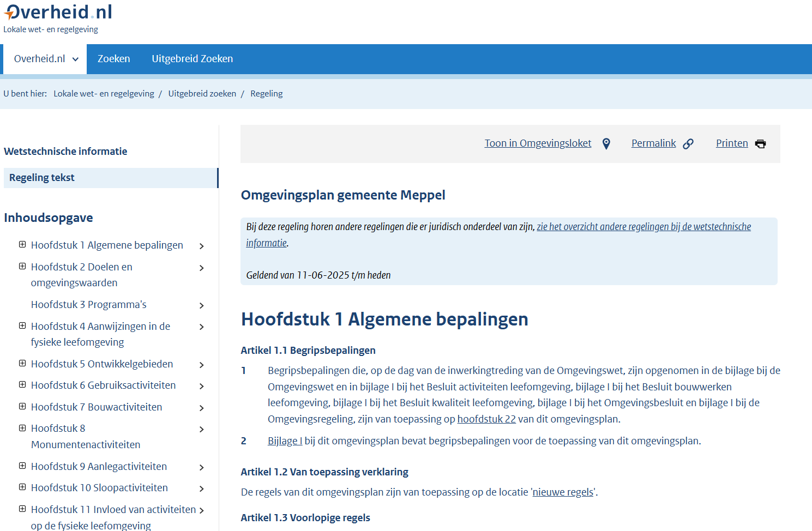Open the Overheid.nl dropdown menu
The width and height of the screenshot is (812, 531).
click(x=46, y=59)
